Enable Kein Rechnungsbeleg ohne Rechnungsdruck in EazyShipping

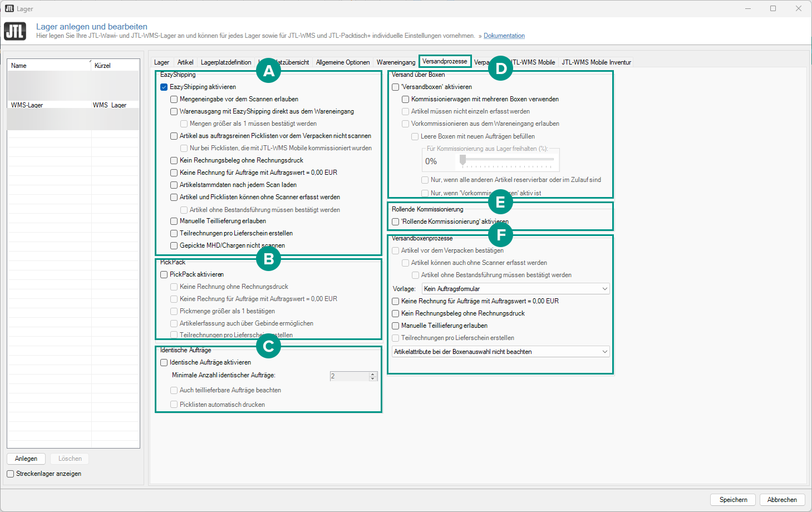(174, 160)
